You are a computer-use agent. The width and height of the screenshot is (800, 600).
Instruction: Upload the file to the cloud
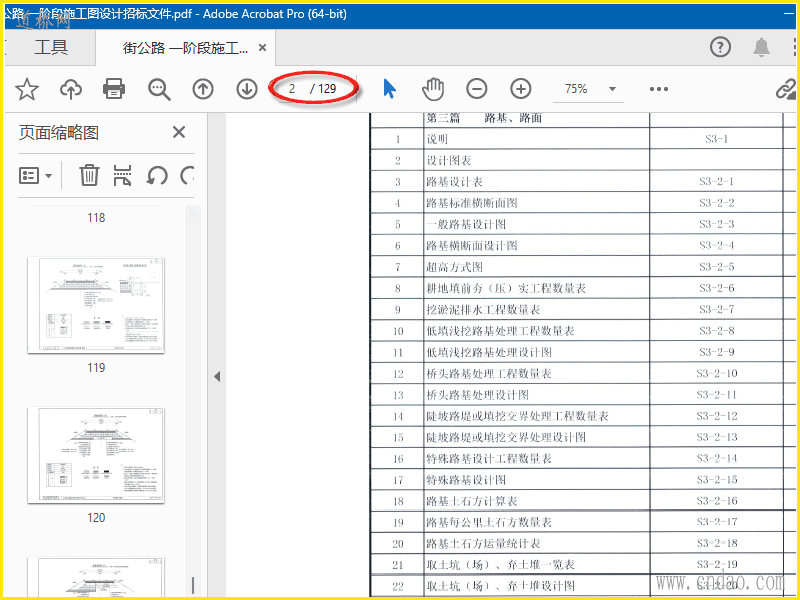tap(71, 89)
